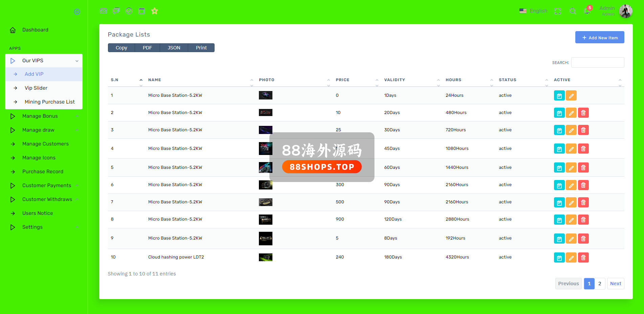Delete package row 2 with trash icon
Viewport: 644px width, 314px height.
tap(583, 113)
